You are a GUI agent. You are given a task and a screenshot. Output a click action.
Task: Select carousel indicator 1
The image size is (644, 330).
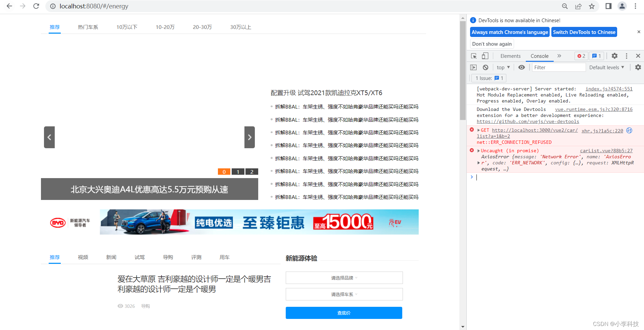click(238, 172)
